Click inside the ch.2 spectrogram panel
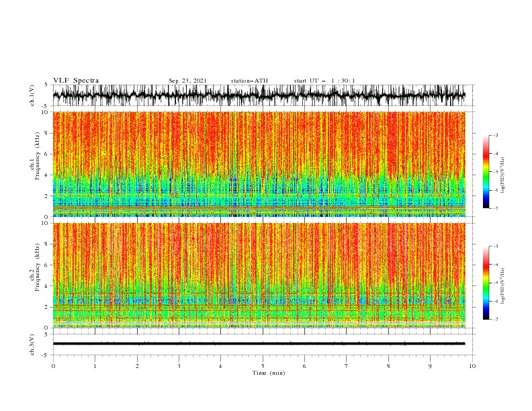 (259, 275)
